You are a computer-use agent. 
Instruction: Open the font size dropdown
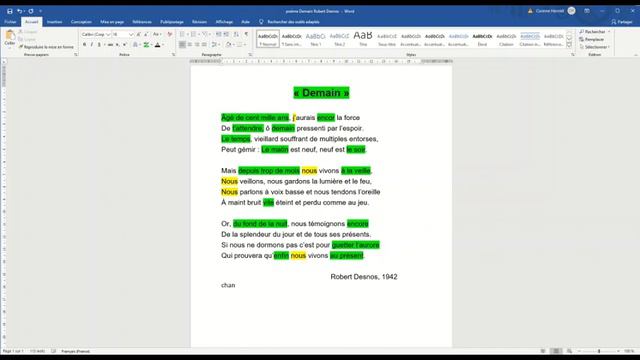click(131, 34)
